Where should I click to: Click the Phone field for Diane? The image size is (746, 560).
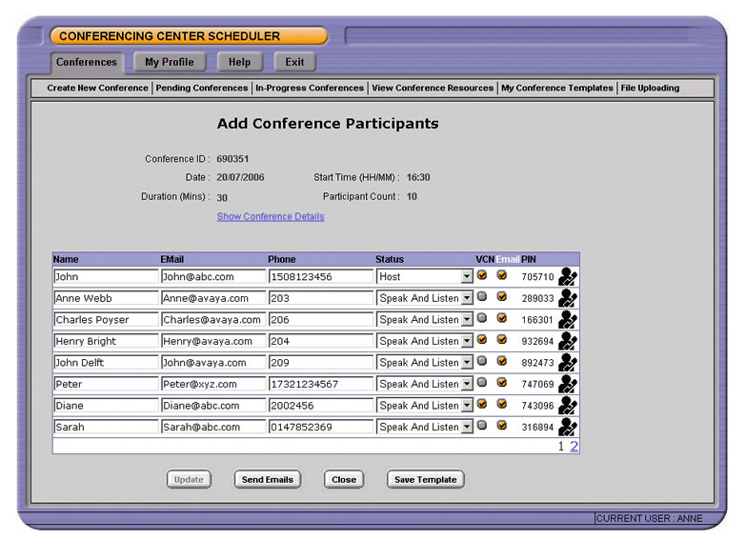coord(320,406)
